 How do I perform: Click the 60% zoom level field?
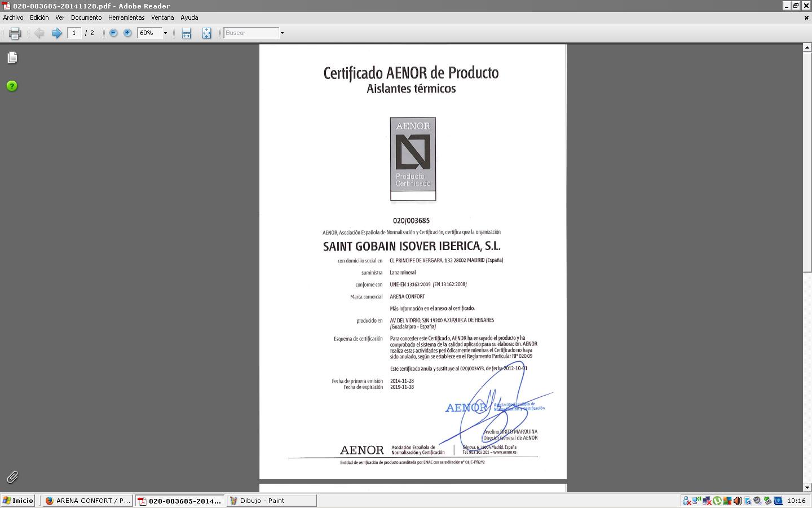pyautogui.click(x=149, y=33)
